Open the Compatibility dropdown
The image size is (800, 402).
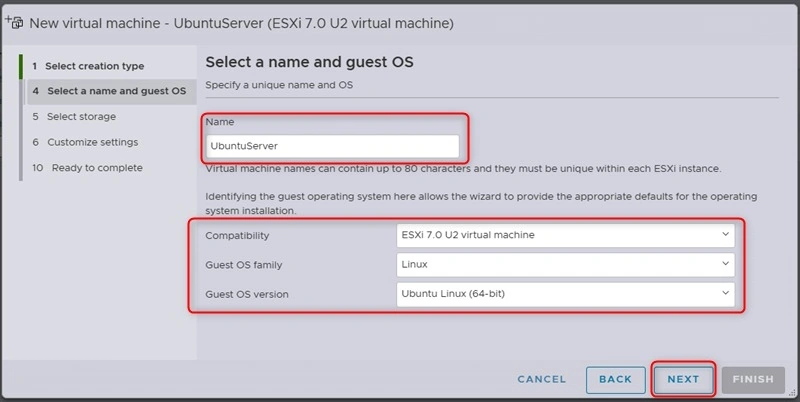pyautogui.click(x=565, y=235)
